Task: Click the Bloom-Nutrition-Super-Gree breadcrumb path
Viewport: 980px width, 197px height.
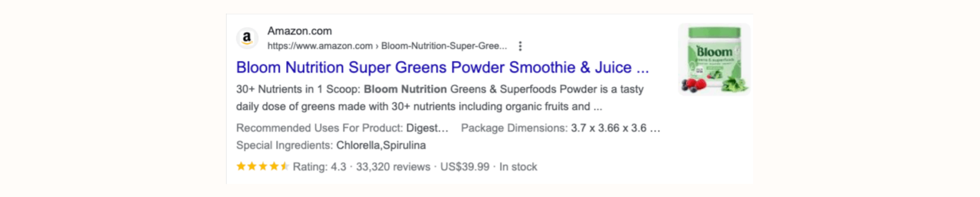Action: point(444,46)
